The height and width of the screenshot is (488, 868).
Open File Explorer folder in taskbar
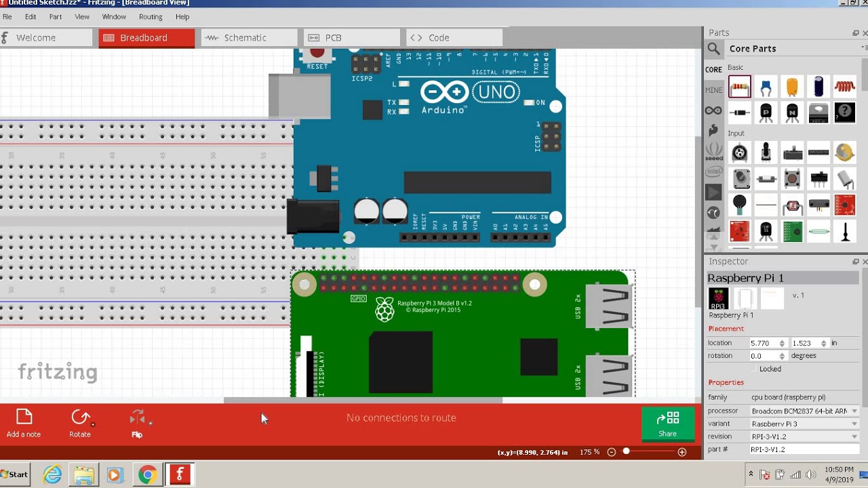(84, 474)
